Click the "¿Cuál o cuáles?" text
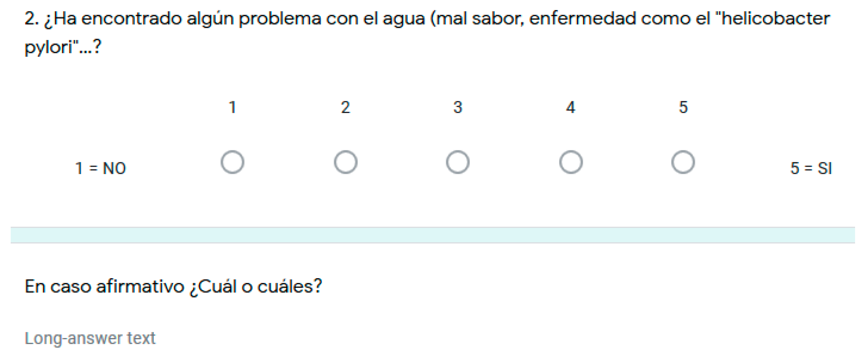 click(256, 286)
